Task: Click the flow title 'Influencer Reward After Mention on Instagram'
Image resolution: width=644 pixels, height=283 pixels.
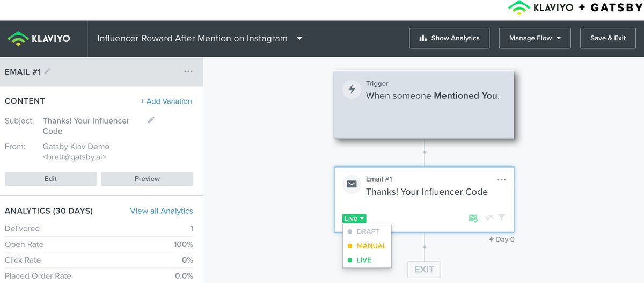Action: [192, 39]
